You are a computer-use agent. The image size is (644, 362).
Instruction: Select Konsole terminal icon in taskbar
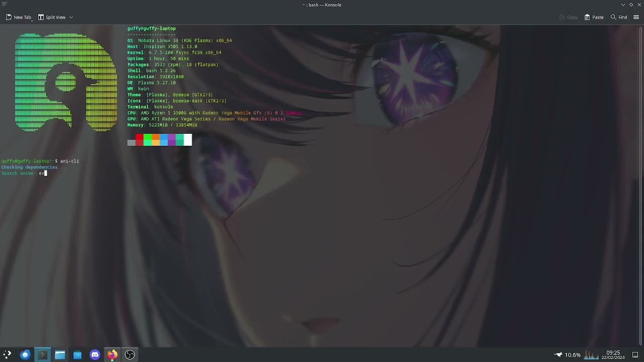[42, 354]
